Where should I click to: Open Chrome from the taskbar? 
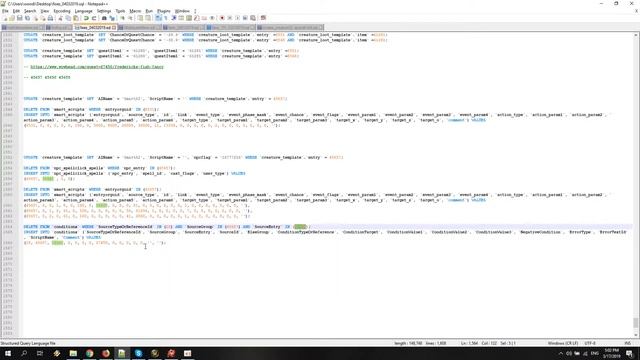[x=89, y=353]
